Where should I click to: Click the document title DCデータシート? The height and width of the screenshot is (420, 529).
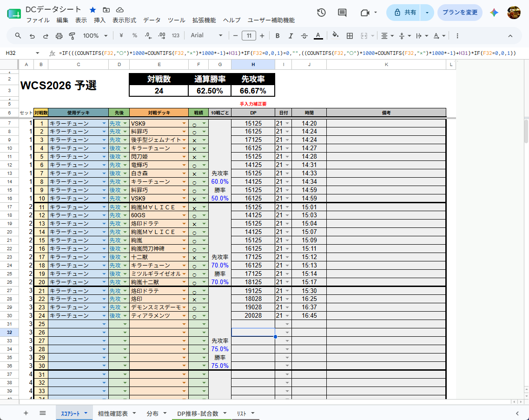point(53,9)
